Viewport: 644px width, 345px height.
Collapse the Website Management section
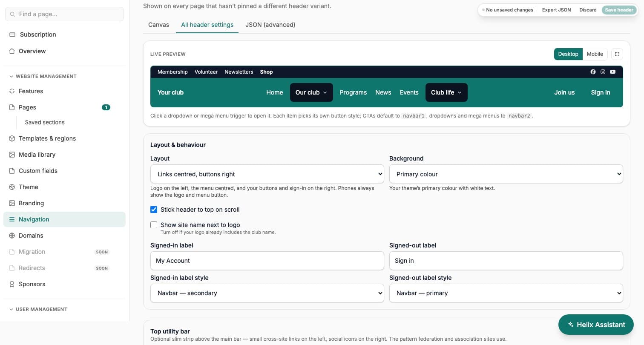pos(43,76)
